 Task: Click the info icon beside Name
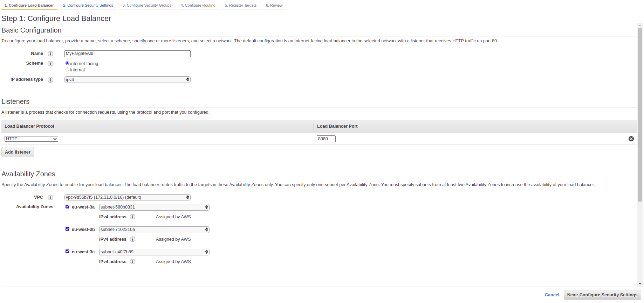click(x=50, y=54)
